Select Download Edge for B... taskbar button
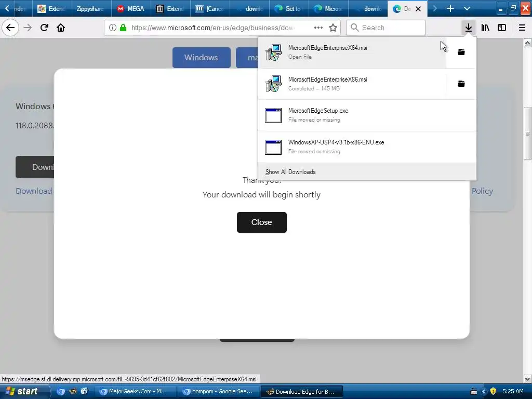 (x=301, y=392)
